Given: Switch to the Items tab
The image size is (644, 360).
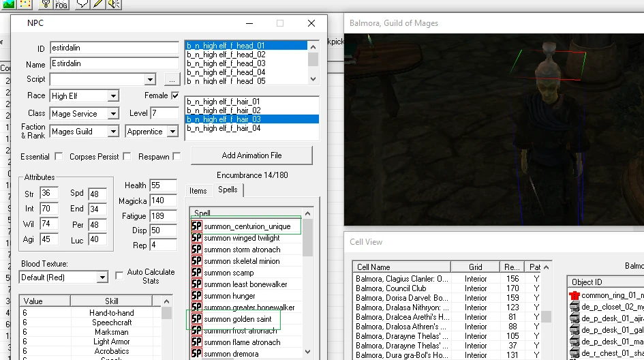Looking at the screenshot, I should click(x=198, y=191).
